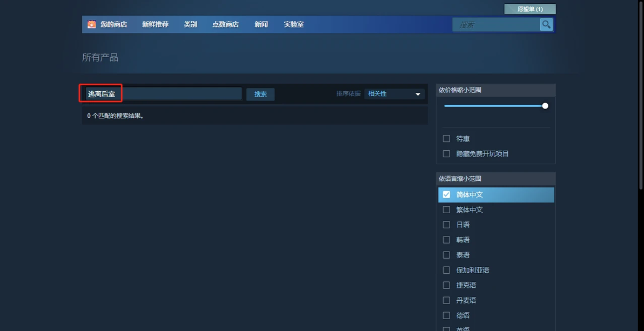Check the 繁体中文 language filter

click(446, 210)
